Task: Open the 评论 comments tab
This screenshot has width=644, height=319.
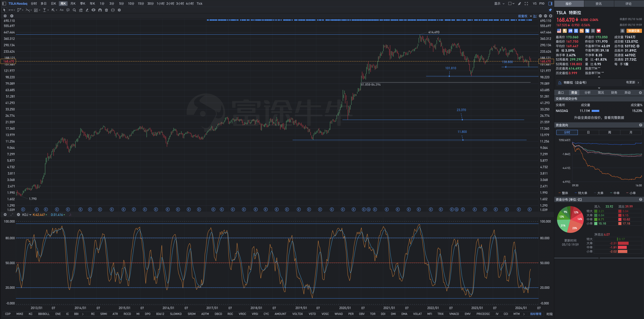Action: pyautogui.click(x=629, y=4)
